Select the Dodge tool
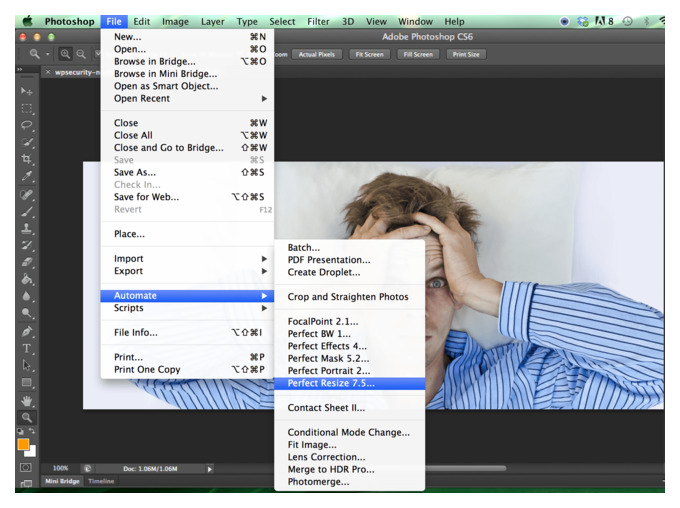The height and width of the screenshot is (508, 680). [26, 313]
